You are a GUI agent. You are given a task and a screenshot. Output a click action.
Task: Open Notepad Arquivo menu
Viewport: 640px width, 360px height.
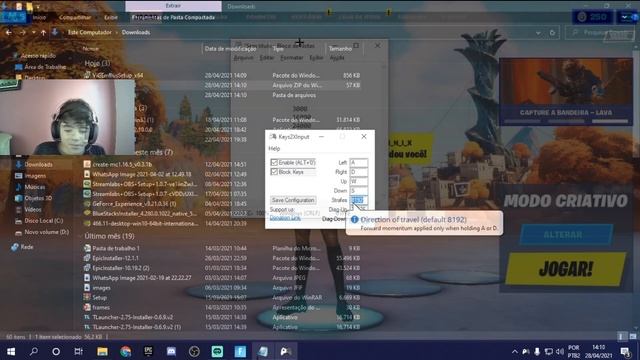click(244, 58)
